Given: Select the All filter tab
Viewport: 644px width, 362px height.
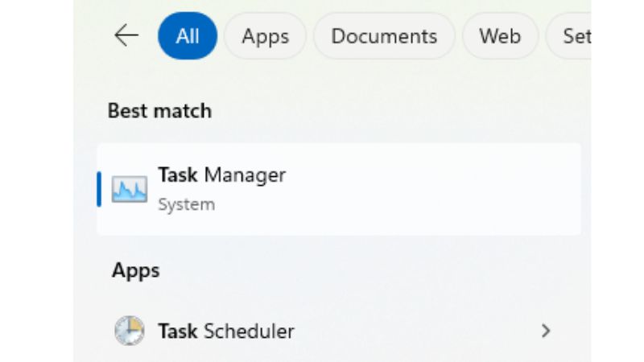Looking at the screenshot, I should coord(188,36).
